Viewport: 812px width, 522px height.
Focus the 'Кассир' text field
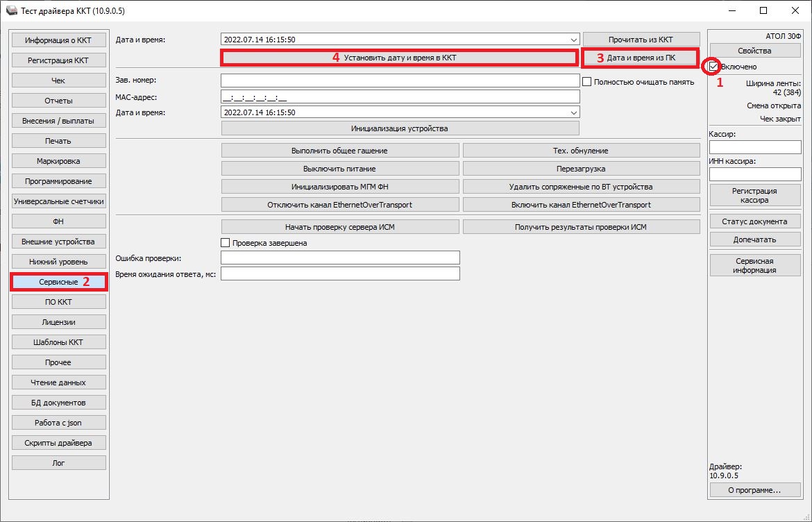pos(754,147)
